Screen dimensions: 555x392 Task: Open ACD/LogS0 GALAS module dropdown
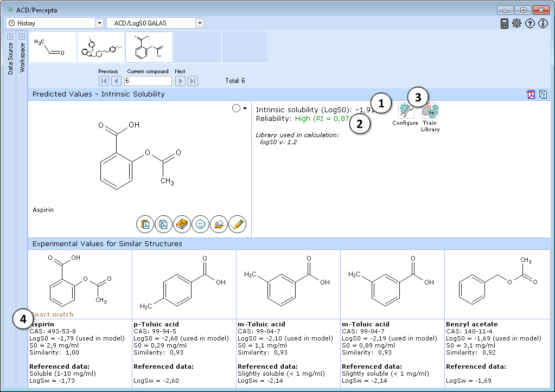tap(200, 23)
